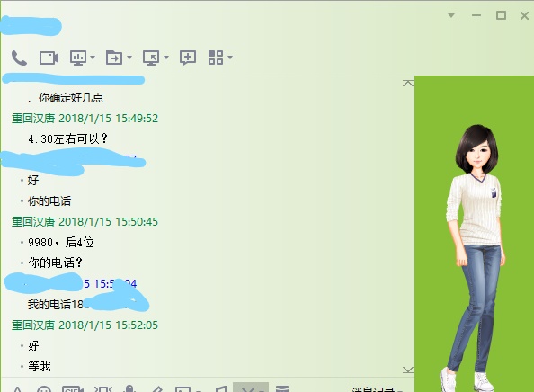
Task: Maximize the chat window
Action: coord(501,15)
